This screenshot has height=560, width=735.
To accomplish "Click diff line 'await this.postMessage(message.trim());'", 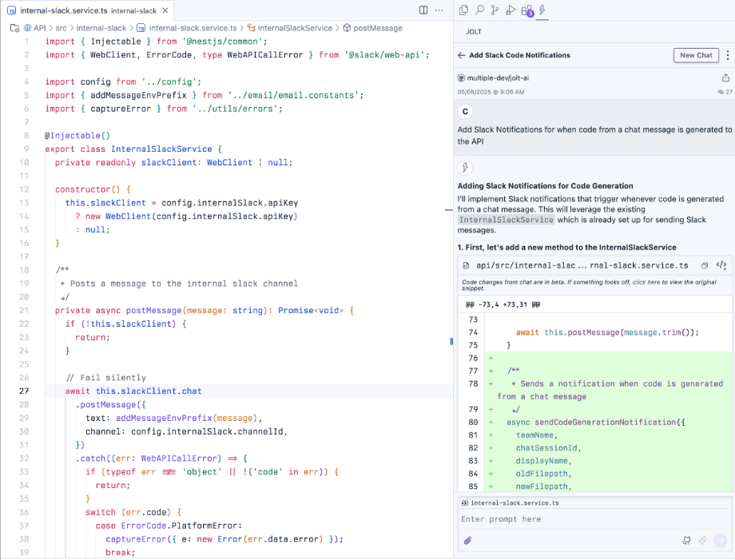I will pyautogui.click(x=607, y=332).
